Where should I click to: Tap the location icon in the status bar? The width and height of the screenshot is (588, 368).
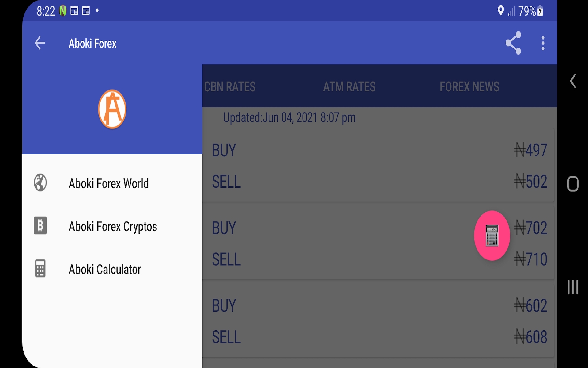[x=501, y=11]
